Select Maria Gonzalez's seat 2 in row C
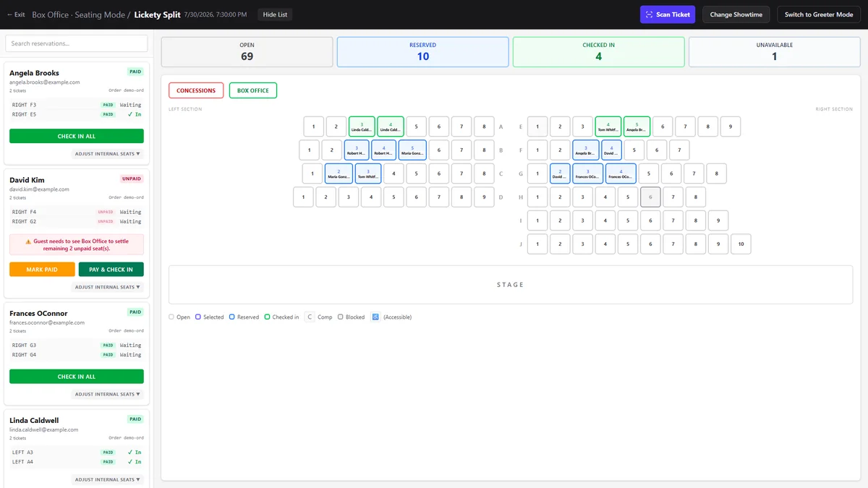This screenshot has width=868, height=488. [339, 174]
